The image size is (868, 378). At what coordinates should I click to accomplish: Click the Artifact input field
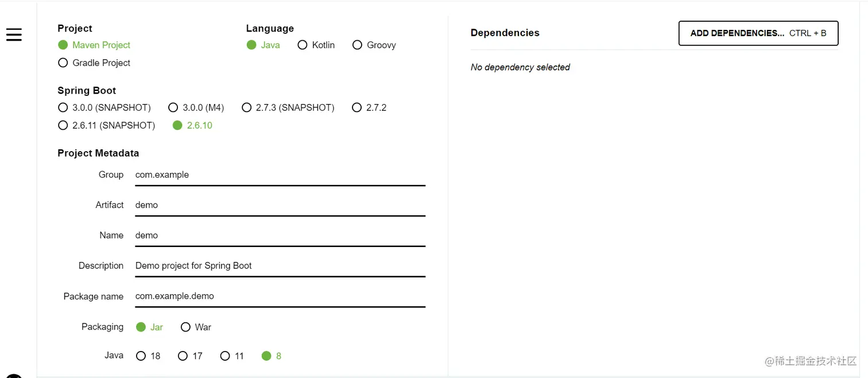pos(280,206)
